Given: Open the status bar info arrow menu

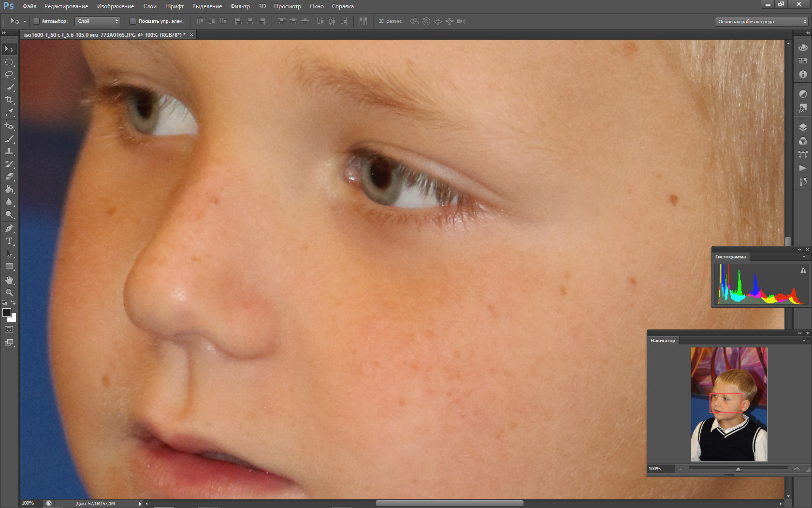Looking at the screenshot, I should pyautogui.click(x=140, y=504).
